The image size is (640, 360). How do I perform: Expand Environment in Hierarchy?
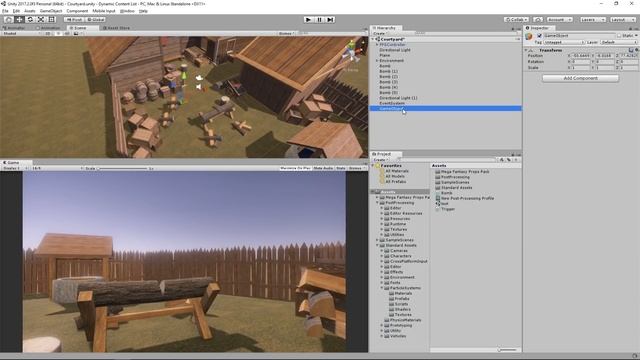coord(377,60)
